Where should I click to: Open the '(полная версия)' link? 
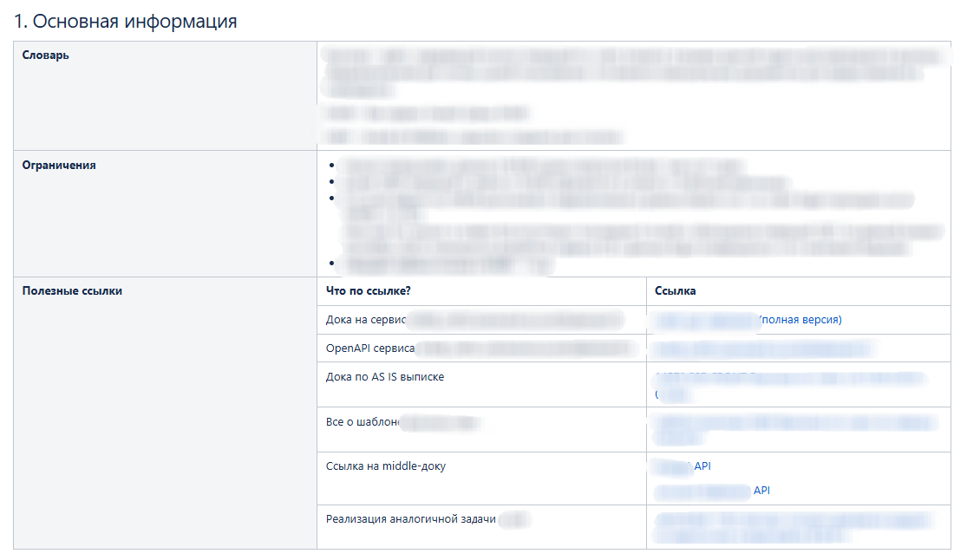tap(800, 320)
